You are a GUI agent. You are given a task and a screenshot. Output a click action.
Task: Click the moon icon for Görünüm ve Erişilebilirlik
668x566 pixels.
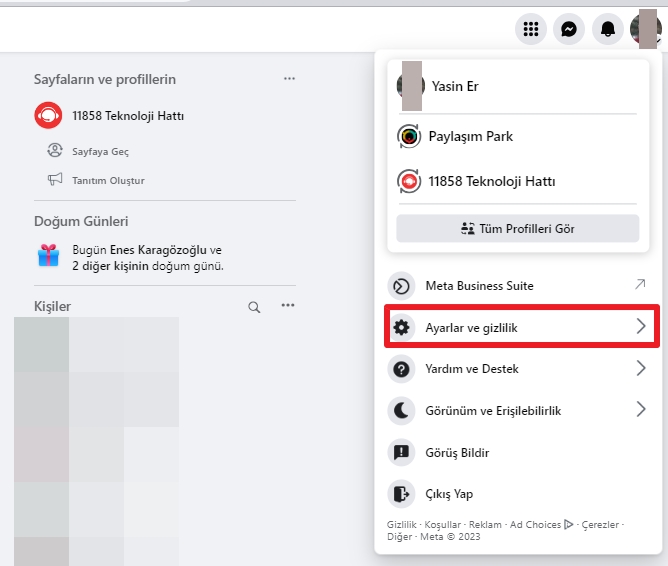(x=401, y=411)
